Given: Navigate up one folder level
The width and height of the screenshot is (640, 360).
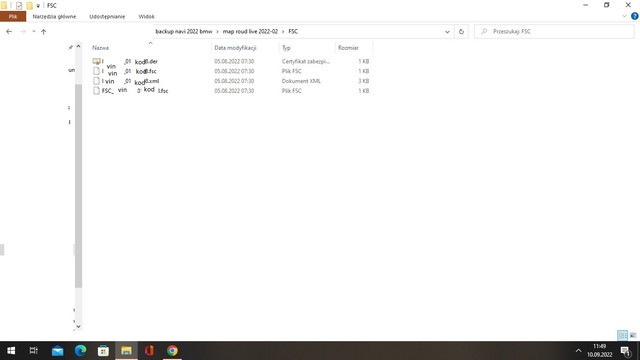Looking at the screenshot, I should pos(44,31).
